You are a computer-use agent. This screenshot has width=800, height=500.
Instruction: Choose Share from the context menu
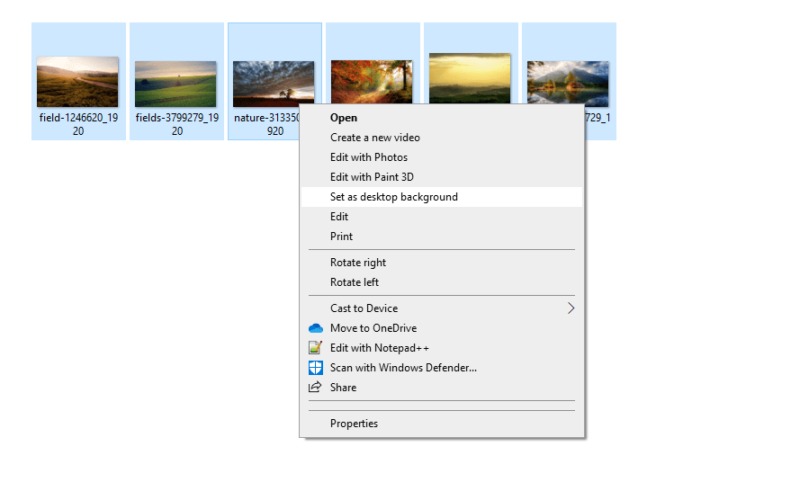click(441, 388)
